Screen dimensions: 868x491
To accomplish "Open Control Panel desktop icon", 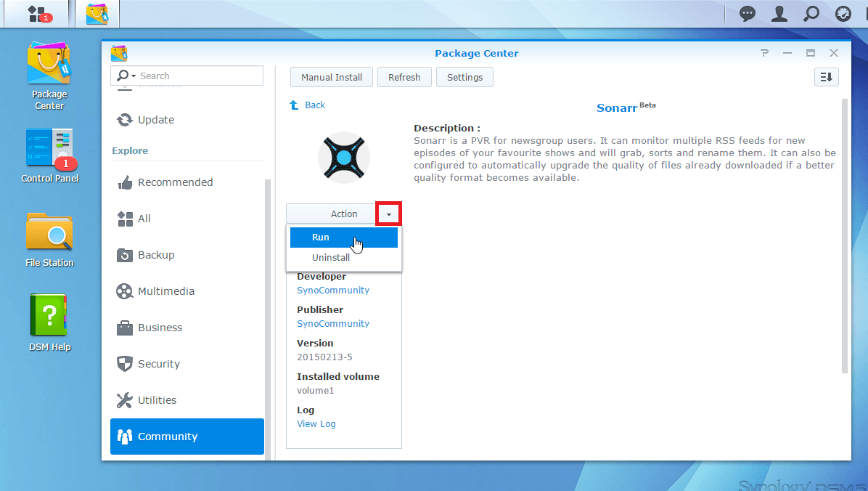I will 49,156.
